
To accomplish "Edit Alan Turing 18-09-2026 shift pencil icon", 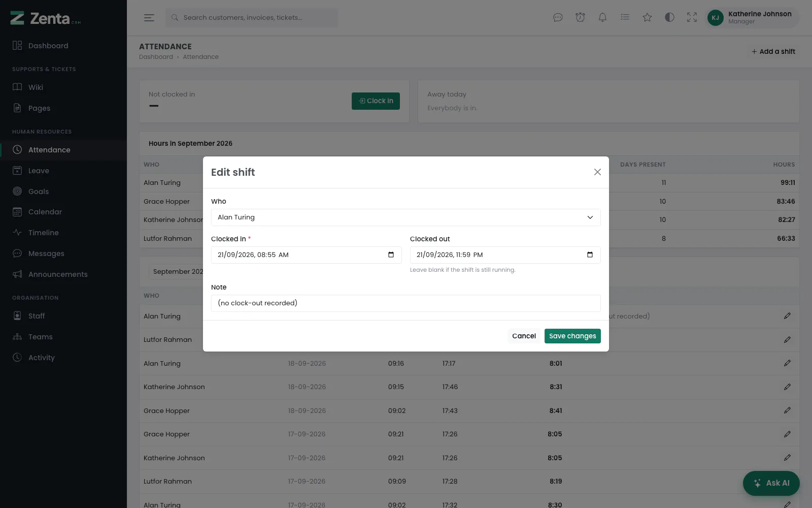I will click(787, 363).
